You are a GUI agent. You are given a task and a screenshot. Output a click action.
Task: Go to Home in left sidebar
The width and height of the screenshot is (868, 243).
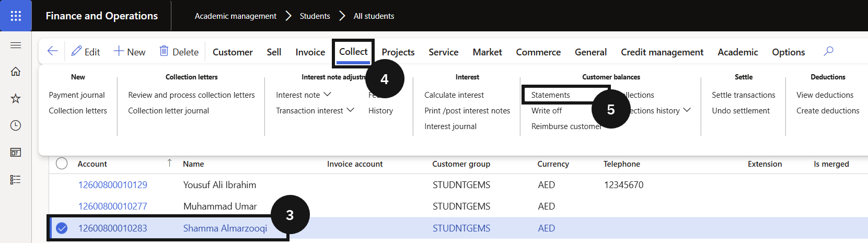point(16,72)
